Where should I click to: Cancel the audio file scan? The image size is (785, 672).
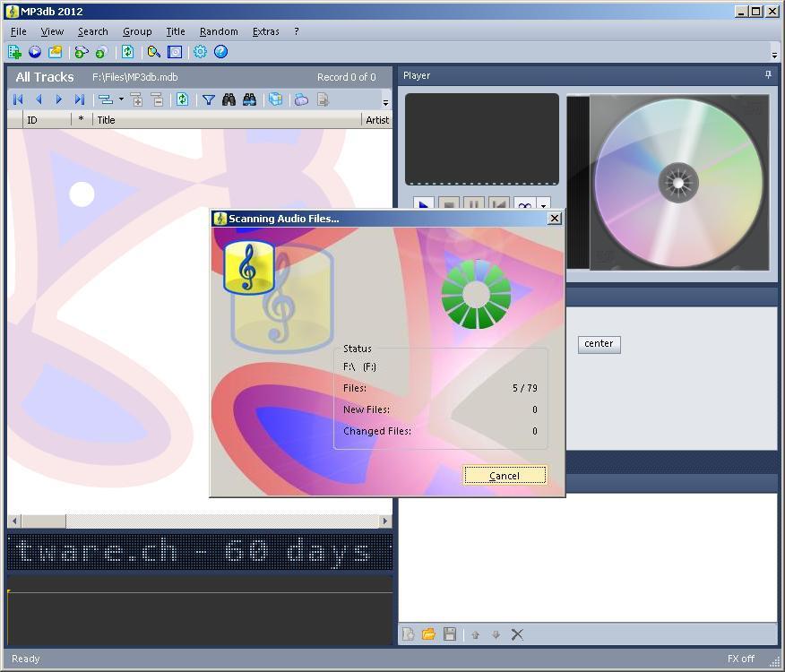505,475
